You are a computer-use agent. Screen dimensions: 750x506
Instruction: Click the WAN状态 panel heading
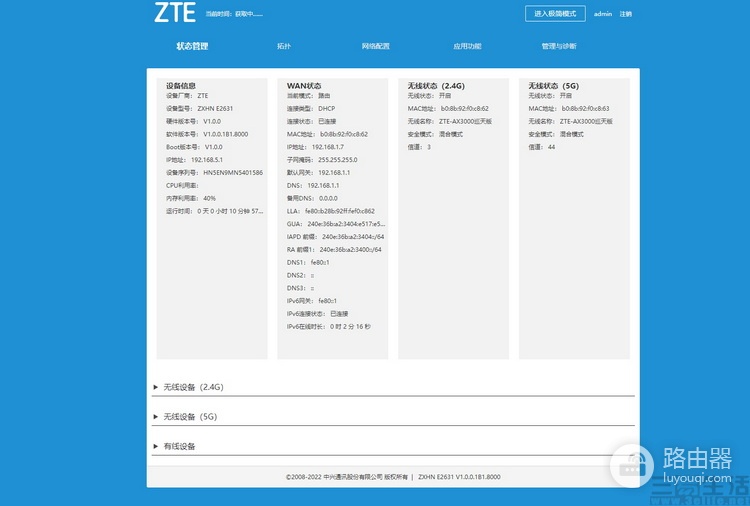(x=304, y=86)
